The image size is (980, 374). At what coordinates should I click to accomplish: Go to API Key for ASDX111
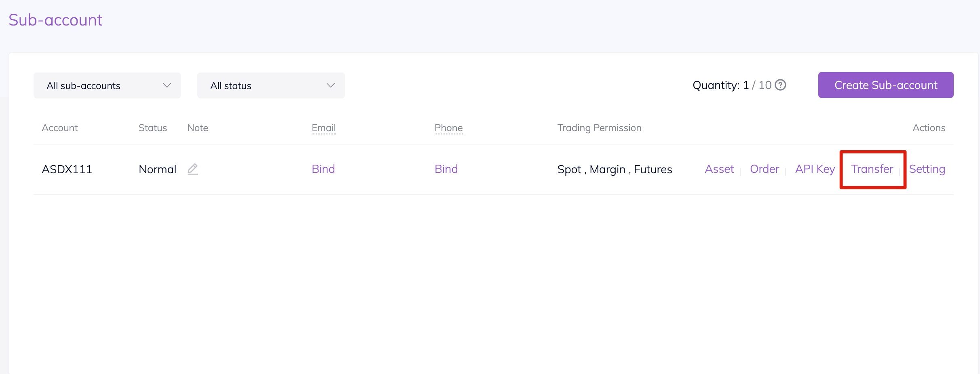tap(815, 169)
